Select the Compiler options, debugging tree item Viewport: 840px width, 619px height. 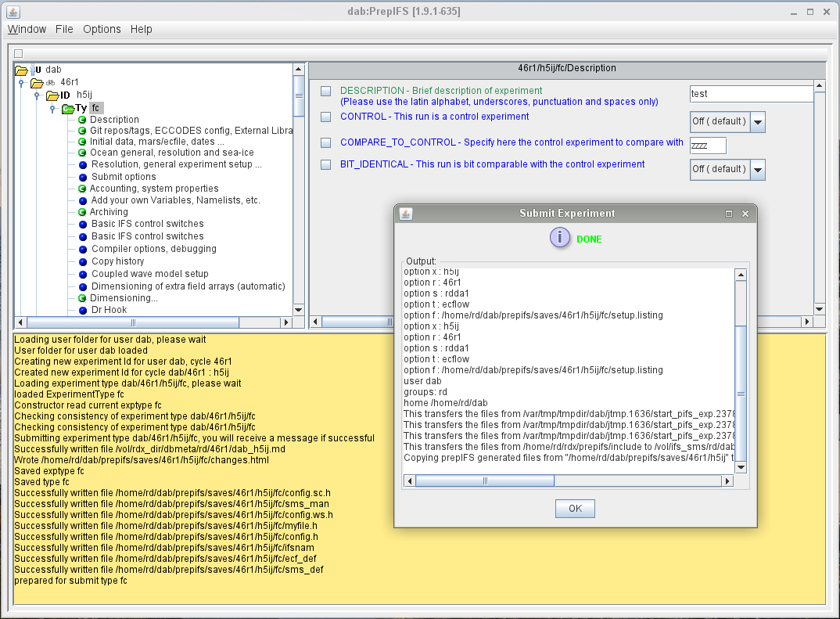154,249
